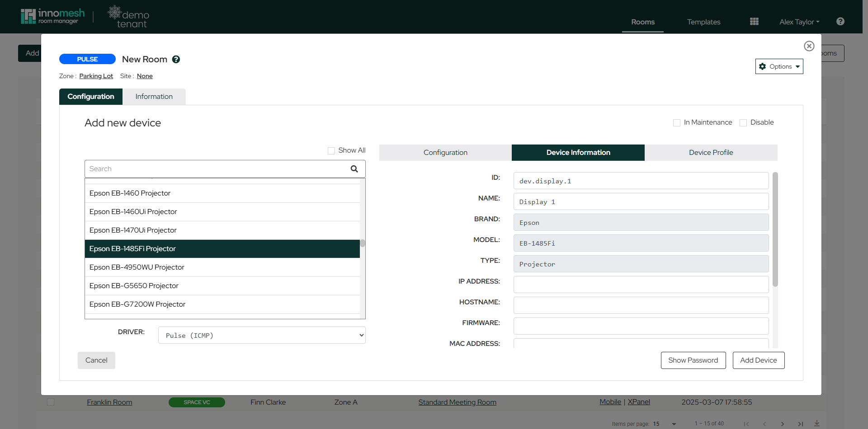Image resolution: width=868 pixels, height=429 pixels.
Task: Click the help icon beside New Room
Action: [x=176, y=59]
